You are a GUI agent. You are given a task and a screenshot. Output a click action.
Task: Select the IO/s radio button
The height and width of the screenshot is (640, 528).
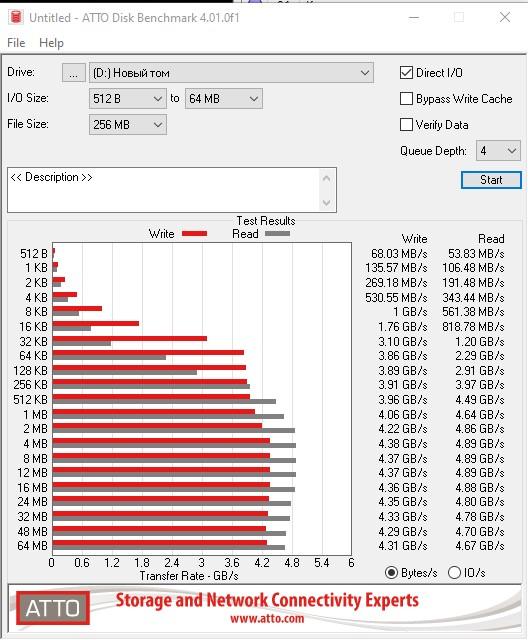(x=454, y=573)
